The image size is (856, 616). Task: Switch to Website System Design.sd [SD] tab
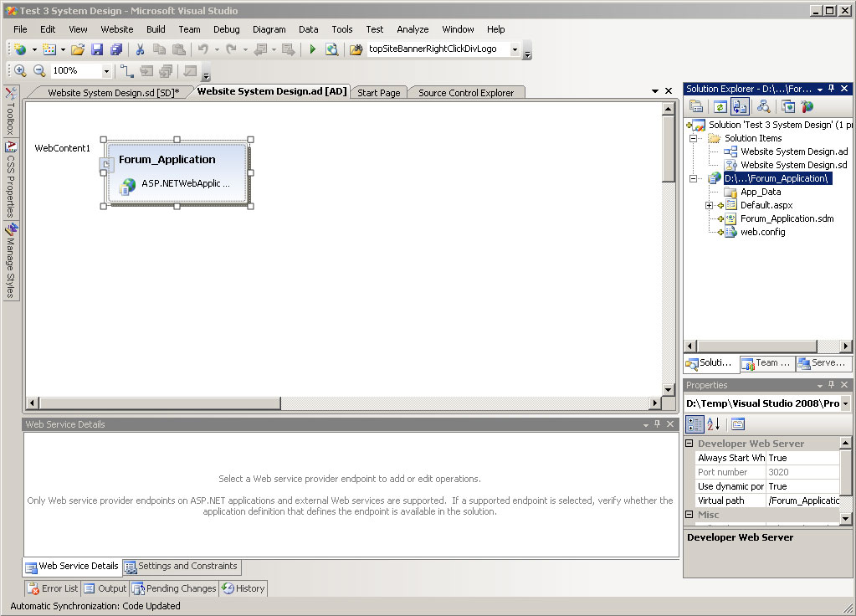[113, 93]
